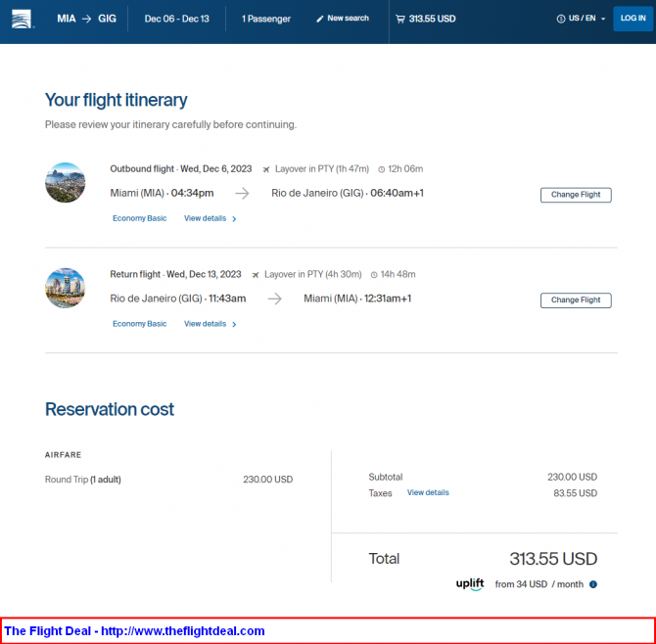Change the return flight
The width and height of the screenshot is (656, 644).
(x=576, y=300)
